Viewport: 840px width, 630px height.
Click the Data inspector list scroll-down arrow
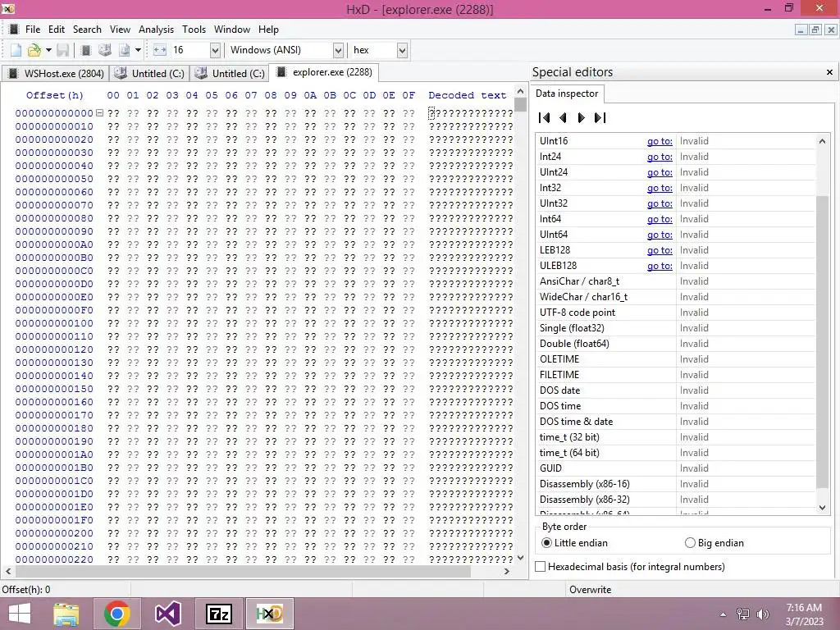tap(822, 507)
